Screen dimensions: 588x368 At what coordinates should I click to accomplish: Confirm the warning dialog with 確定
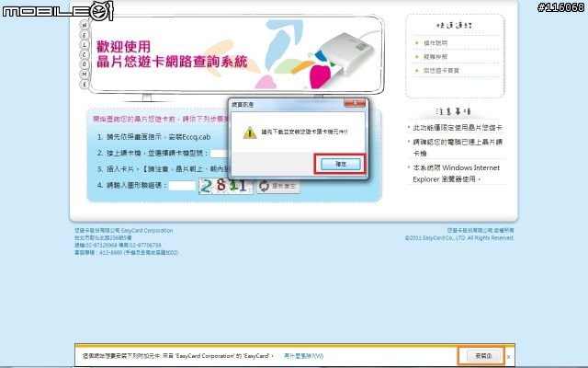(x=341, y=164)
